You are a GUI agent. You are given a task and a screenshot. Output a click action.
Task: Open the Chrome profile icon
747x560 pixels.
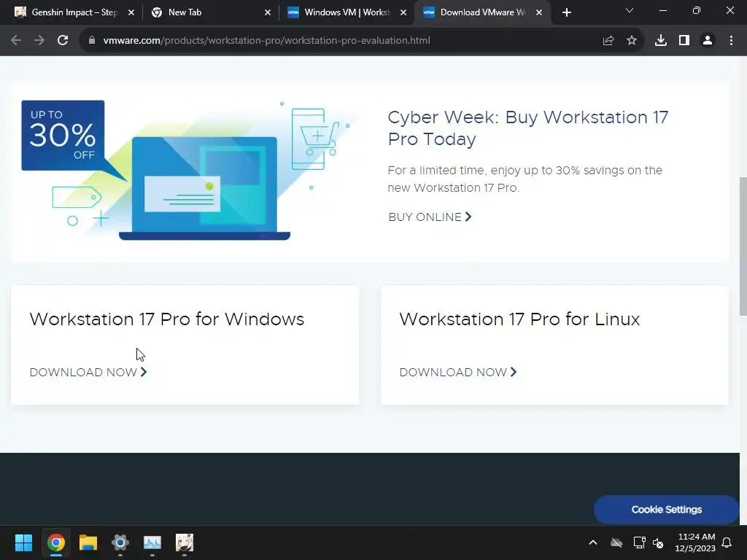708,41
